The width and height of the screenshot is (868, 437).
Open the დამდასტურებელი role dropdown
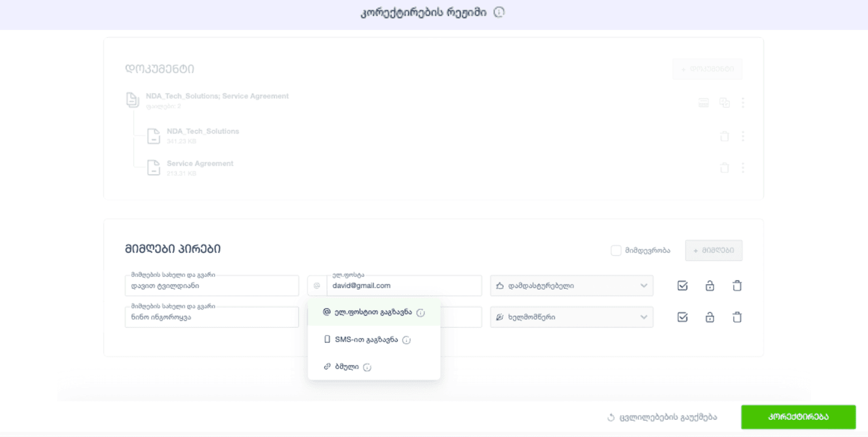point(571,286)
